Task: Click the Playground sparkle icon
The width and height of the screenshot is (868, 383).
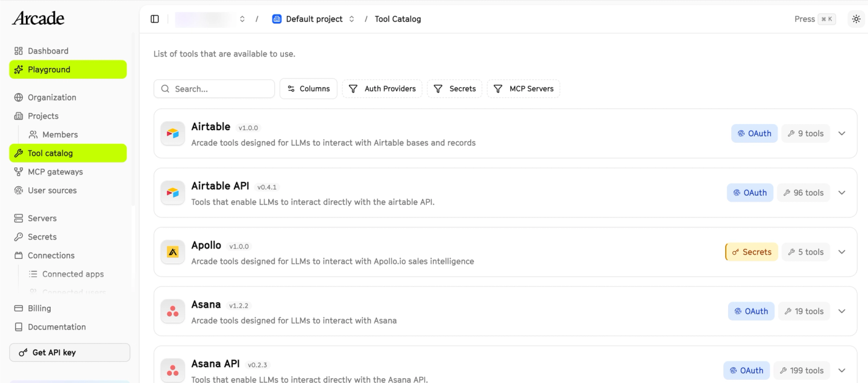Action: pos(19,70)
